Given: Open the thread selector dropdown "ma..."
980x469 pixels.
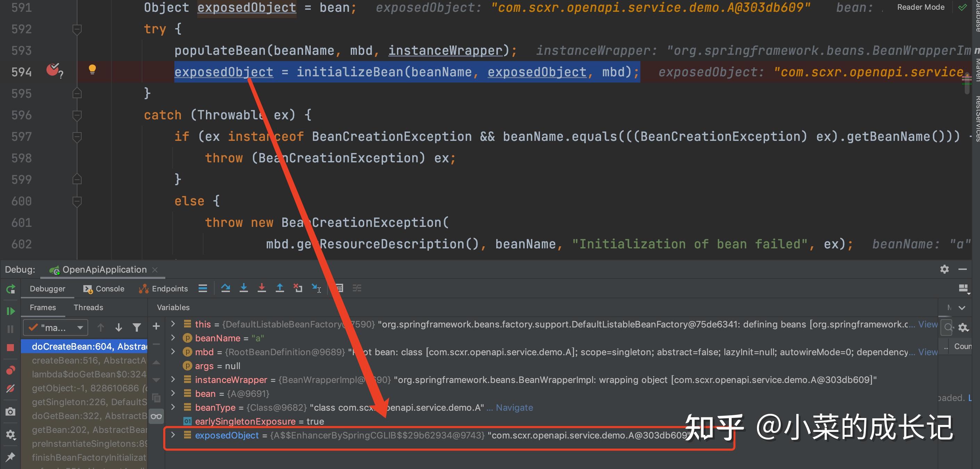Looking at the screenshot, I should (x=56, y=327).
